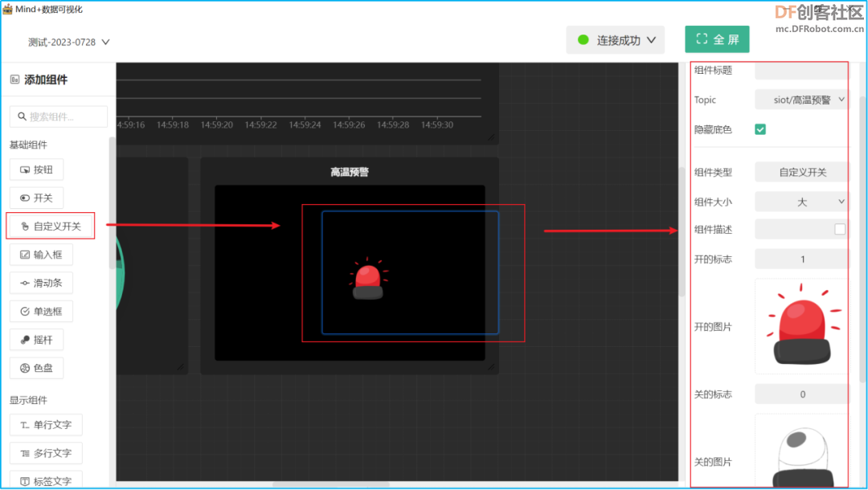
Task: Click the green connection status dot
Action: click(x=583, y=40)
